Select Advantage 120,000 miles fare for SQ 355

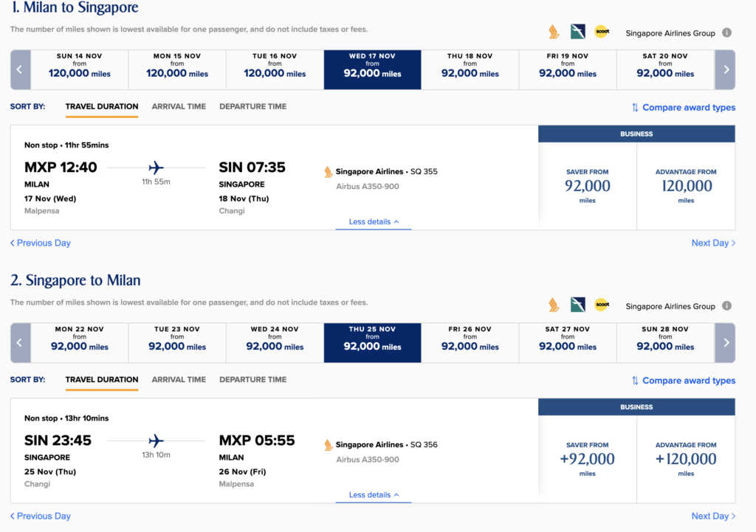(686, 185)
